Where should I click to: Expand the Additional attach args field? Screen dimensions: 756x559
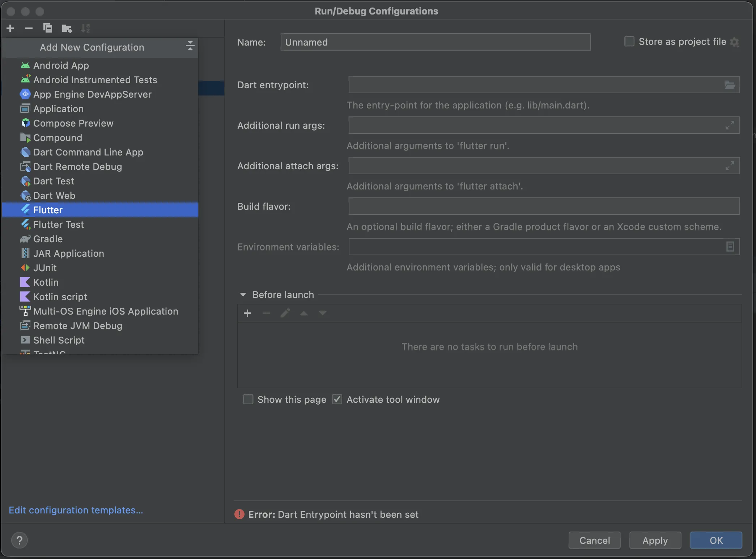[x=730, y=166]
